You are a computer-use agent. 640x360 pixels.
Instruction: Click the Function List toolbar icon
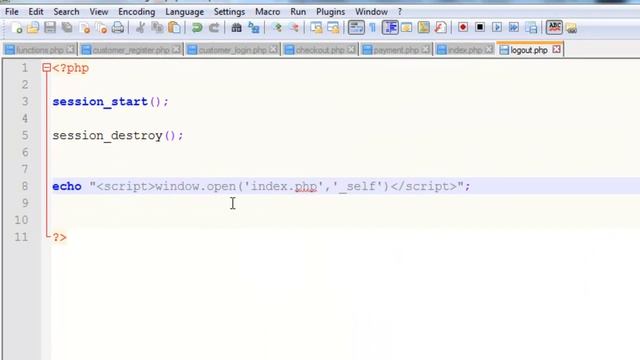440,28
